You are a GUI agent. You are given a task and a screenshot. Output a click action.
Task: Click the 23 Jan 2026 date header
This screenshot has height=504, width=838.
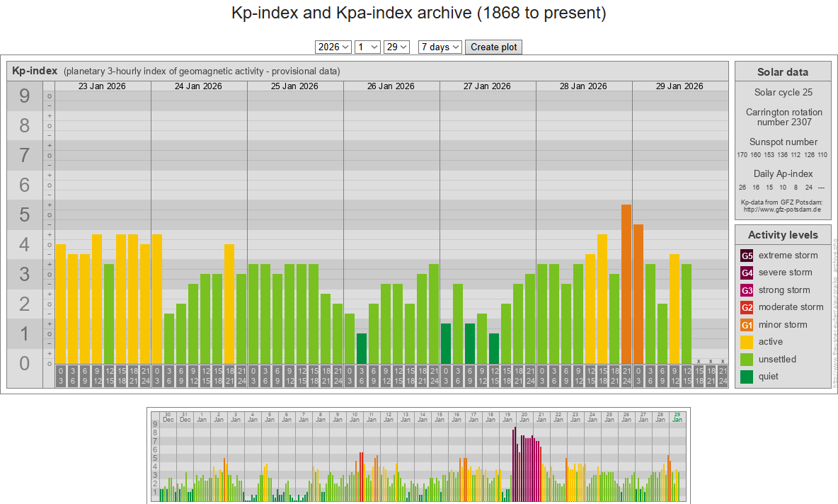(102, 86)
